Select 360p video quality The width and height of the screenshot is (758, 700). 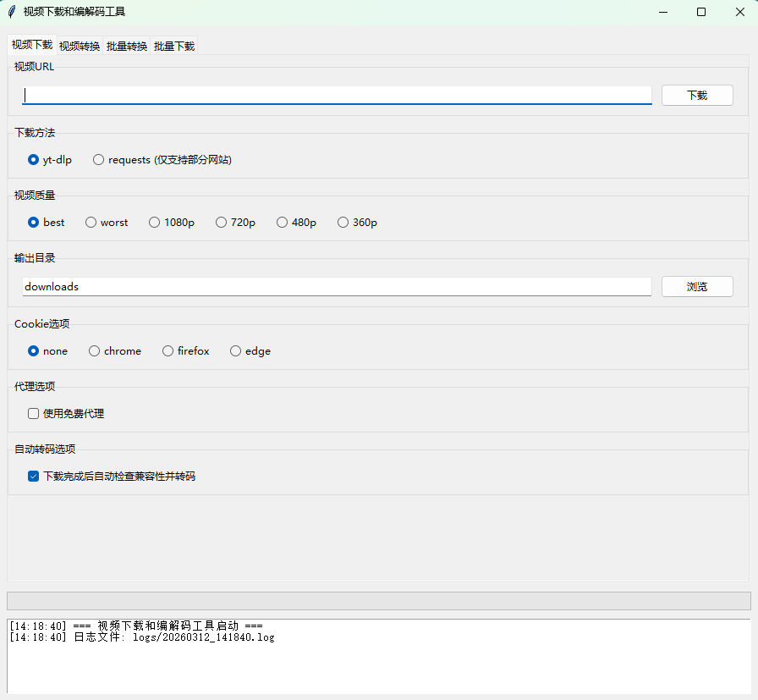click(x=343, y=222)
